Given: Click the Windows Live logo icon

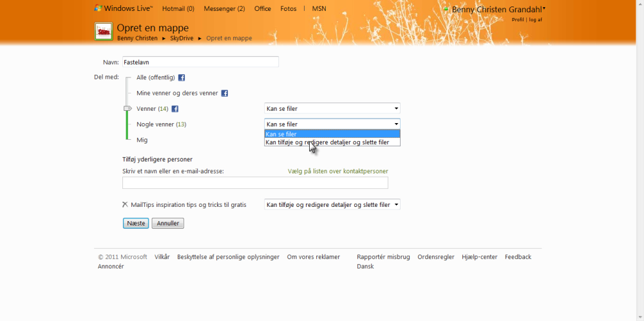Looking at the screenshot, I should click(98, 8).
